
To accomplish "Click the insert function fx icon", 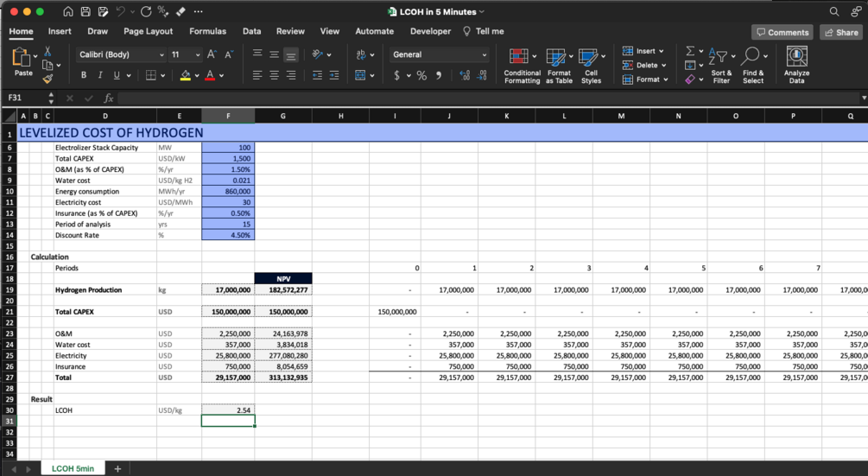I will [109, 98].
